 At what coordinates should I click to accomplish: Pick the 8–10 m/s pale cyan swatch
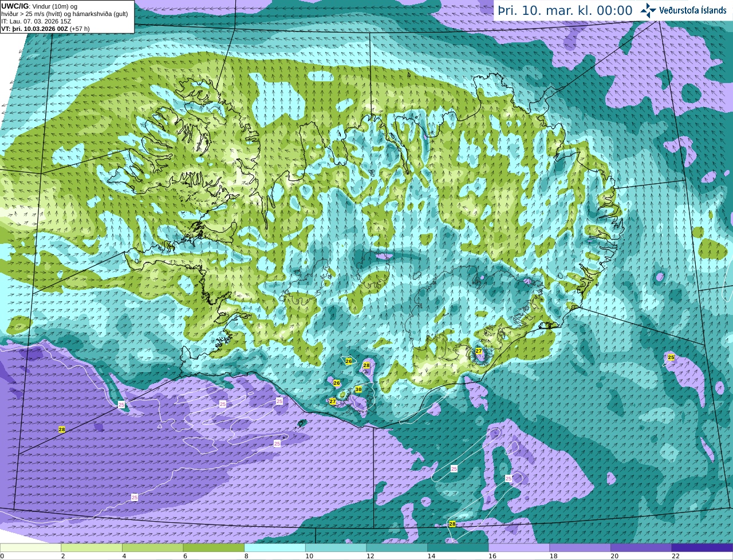pos(275,548)
